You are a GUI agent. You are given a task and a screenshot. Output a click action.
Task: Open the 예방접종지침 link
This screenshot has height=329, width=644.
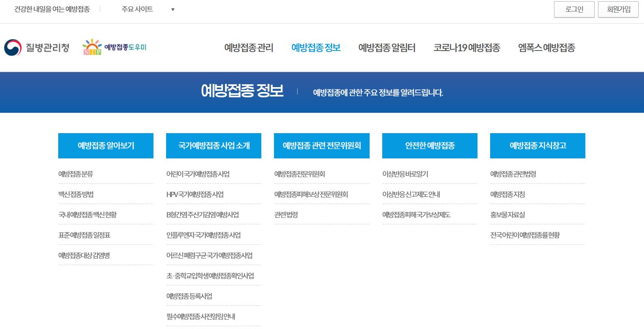pyautogui.click(x=508, y=195)
